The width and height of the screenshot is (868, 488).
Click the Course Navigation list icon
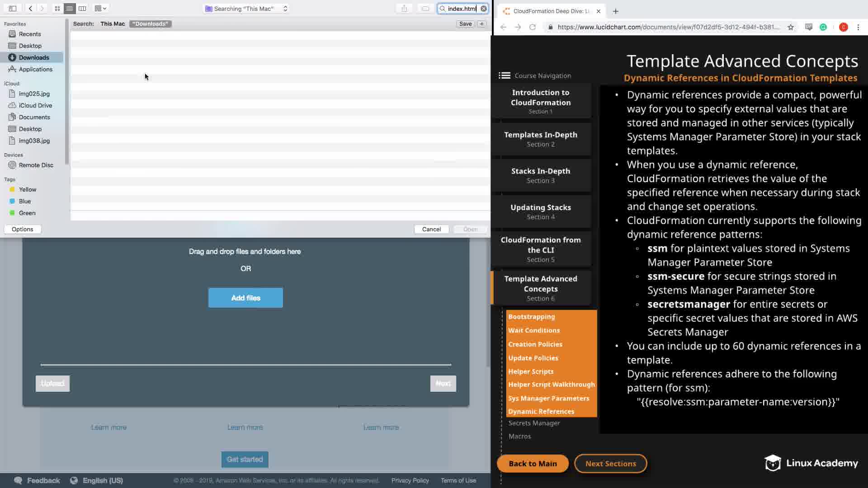(x=505, y=75)
